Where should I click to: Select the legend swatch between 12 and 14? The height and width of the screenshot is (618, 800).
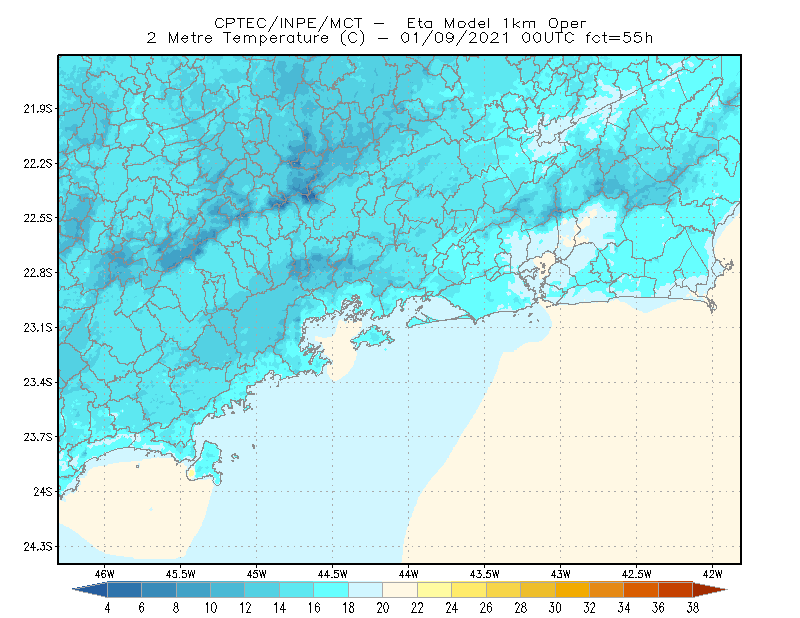262,590
